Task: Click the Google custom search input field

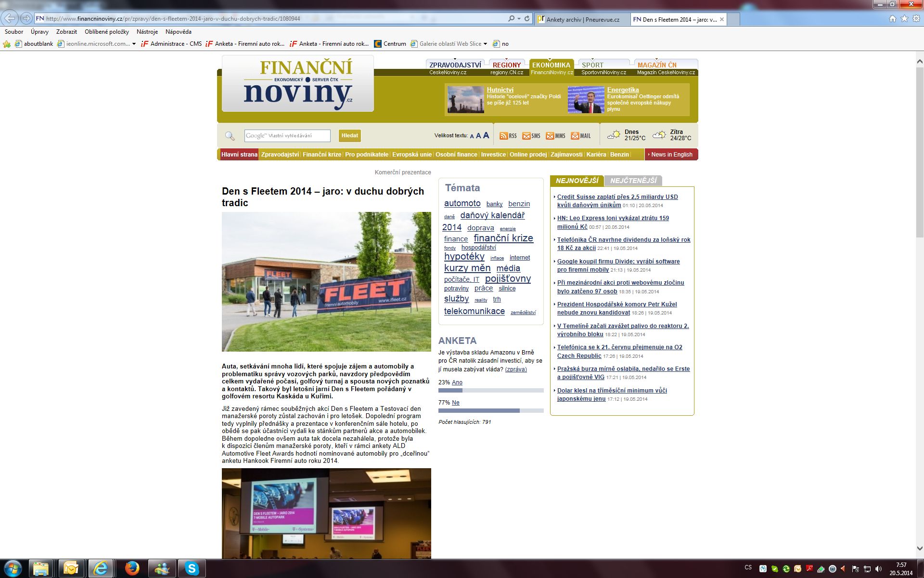Action: pyautogui.click(x=287, y=136)
